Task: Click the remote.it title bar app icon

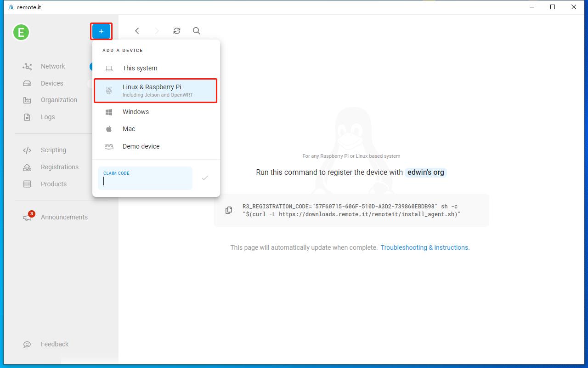Action: point(11,7)
